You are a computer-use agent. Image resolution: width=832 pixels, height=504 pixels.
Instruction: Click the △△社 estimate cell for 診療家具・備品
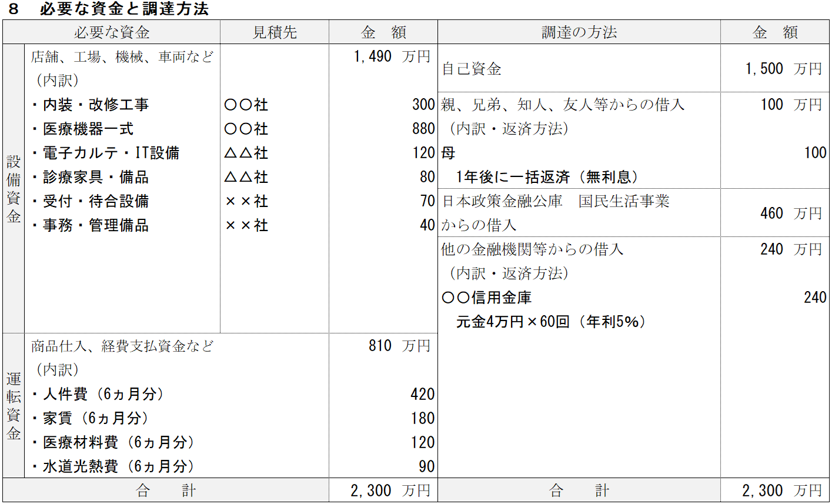click(x=246, y=177)
